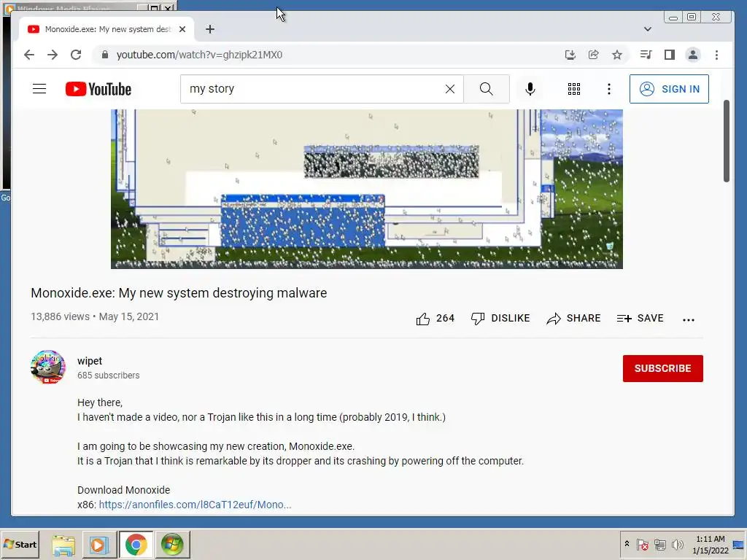Reload the YouTube page
The image size is (747, 560).
(x=76, y=55)
